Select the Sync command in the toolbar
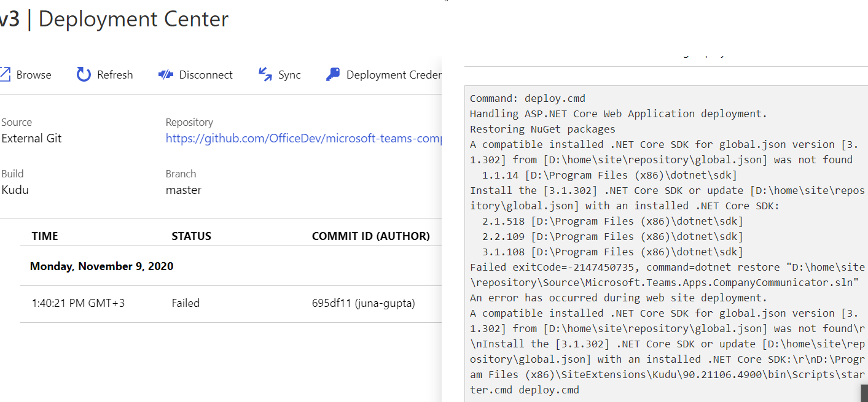This screenshot has width=868, height=402. pos(289,74)
